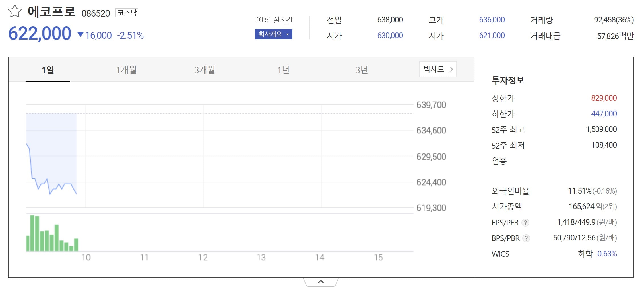Click the 시가 value 630,000
The height and width of the screenshot is (290, 644).
(390, 35)
